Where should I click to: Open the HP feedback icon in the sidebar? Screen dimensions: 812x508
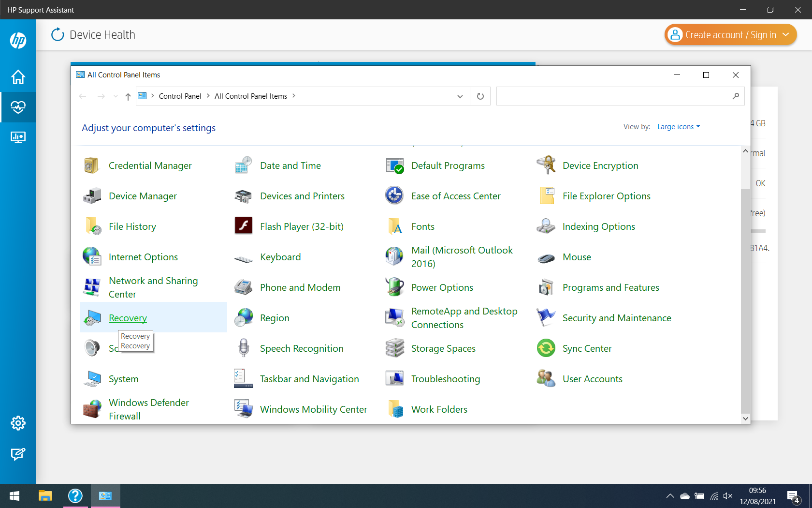click(18, 454)
